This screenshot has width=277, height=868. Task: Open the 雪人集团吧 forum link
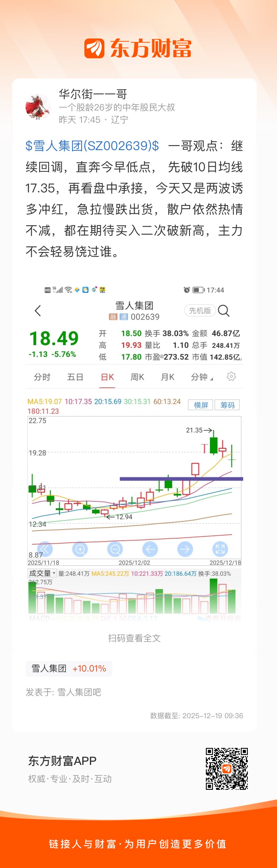point(79,692)
